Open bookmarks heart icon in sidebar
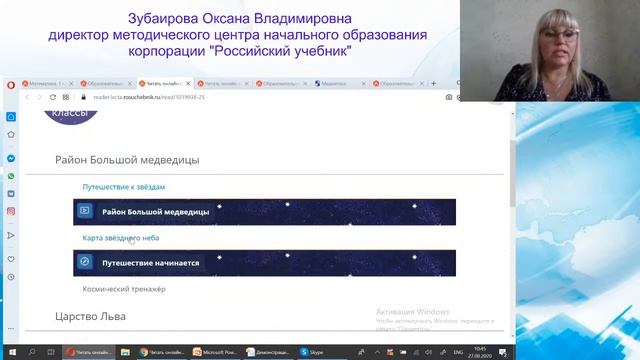The image size is (640, 360). [11, 259]
